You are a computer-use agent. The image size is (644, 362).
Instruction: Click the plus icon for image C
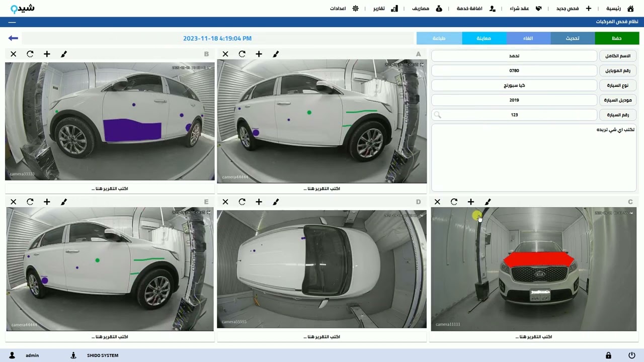(471, 202)
